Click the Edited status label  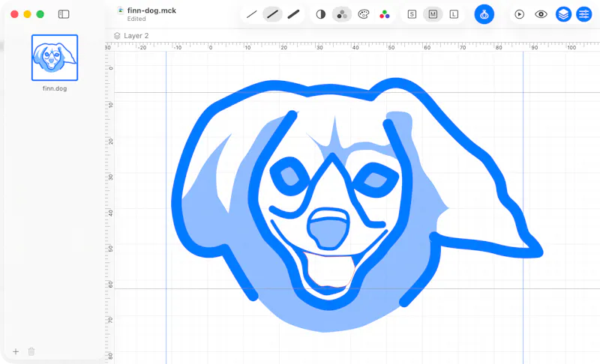tap(136, 19)
